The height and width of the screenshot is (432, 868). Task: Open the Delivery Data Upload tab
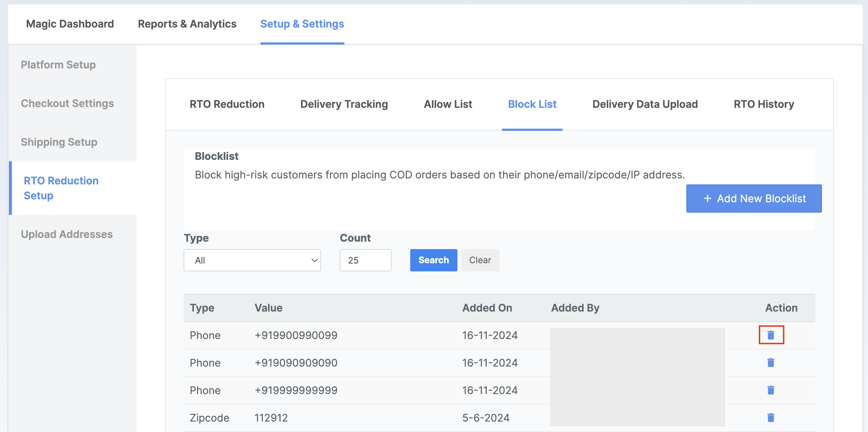[645, 104]
